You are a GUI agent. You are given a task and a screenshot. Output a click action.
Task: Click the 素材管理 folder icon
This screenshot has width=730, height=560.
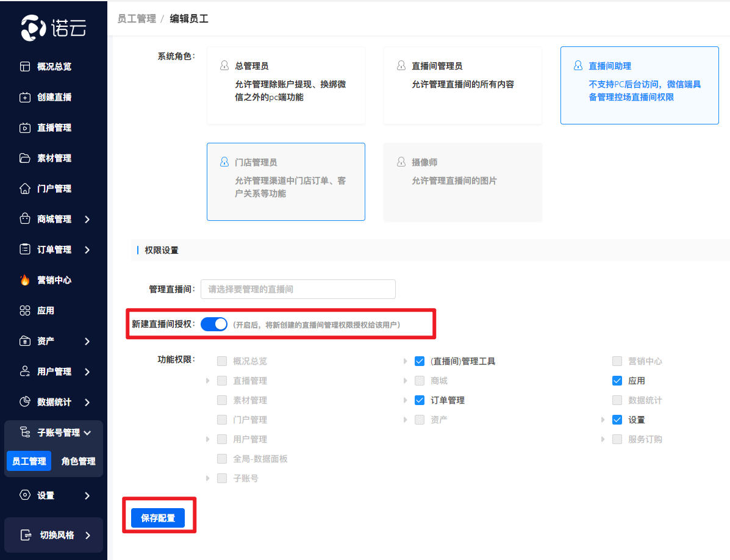coord(25,158)
